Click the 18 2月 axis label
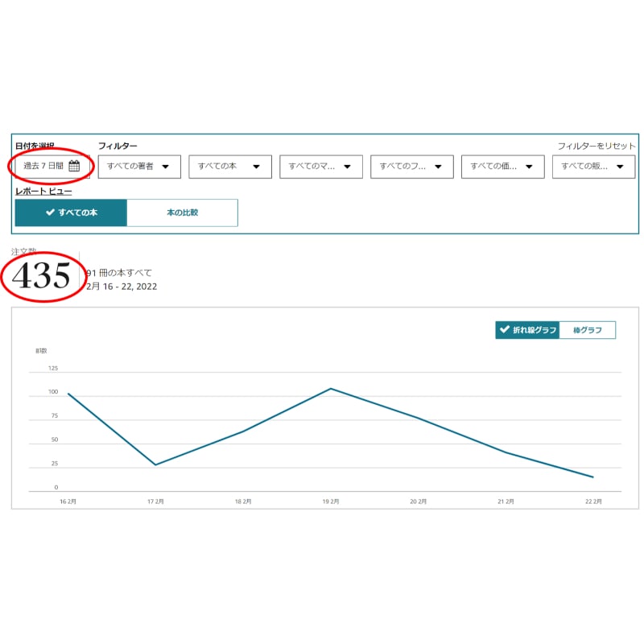 (x=243, y=502)
